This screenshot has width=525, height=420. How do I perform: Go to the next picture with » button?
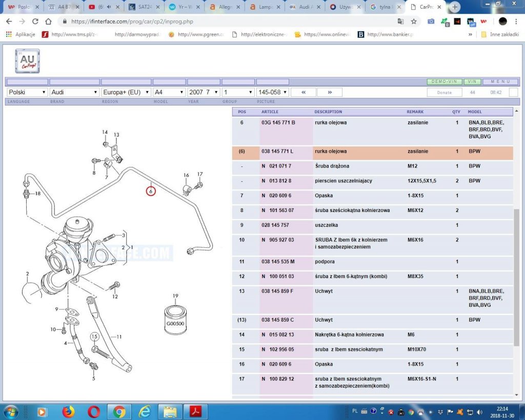click(330, 92)
